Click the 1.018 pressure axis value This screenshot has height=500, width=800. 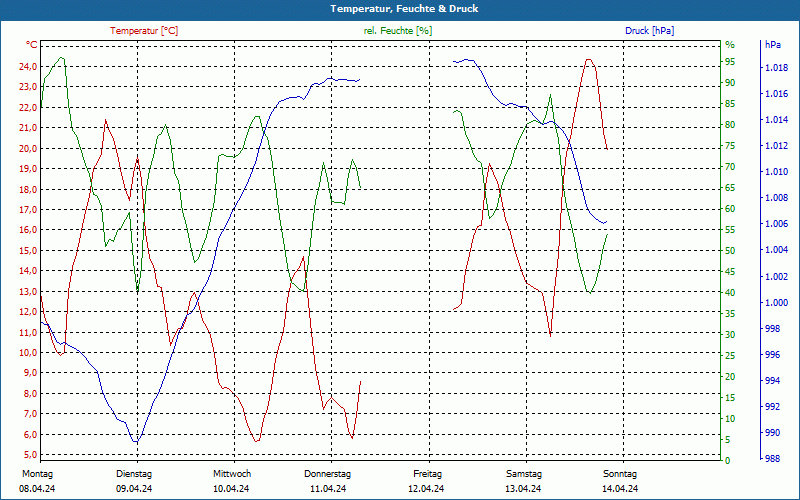pos(776,68)
